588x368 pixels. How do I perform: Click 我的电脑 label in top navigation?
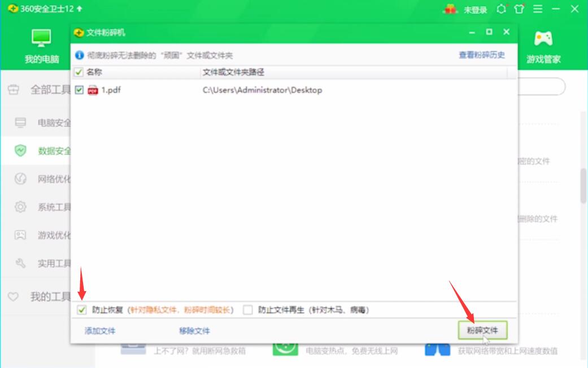tap(42, 59)
